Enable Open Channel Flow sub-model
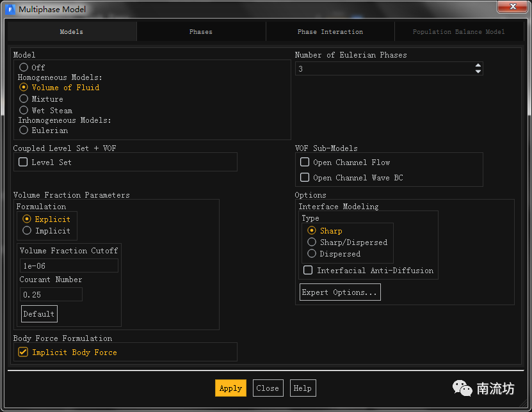 [305, 162]
